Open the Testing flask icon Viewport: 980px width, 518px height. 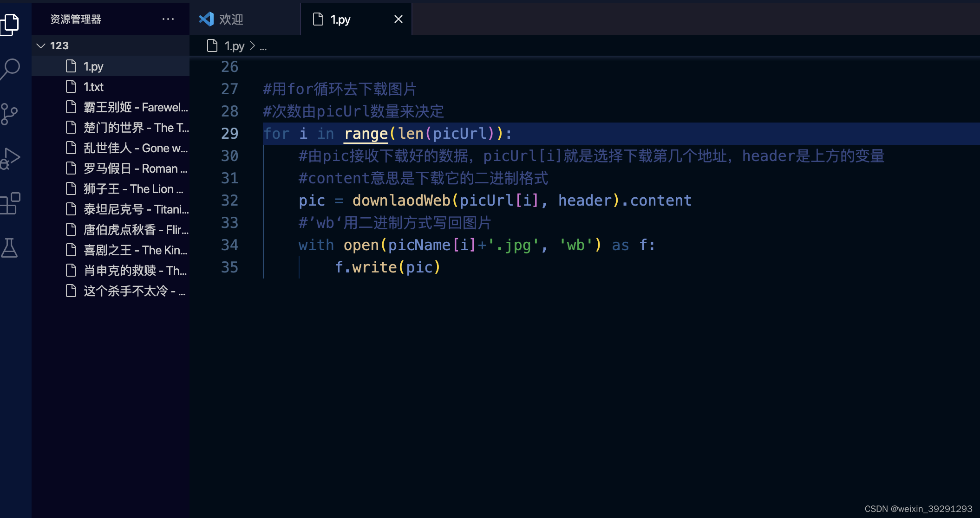click(9, 248)
